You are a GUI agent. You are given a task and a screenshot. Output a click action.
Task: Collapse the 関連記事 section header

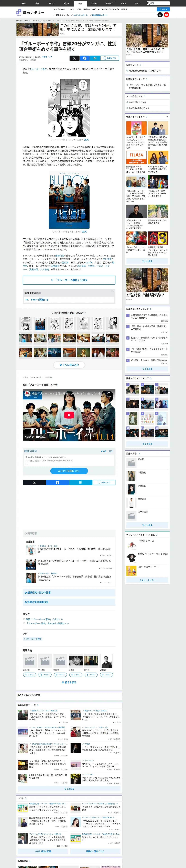pos(69,533)
